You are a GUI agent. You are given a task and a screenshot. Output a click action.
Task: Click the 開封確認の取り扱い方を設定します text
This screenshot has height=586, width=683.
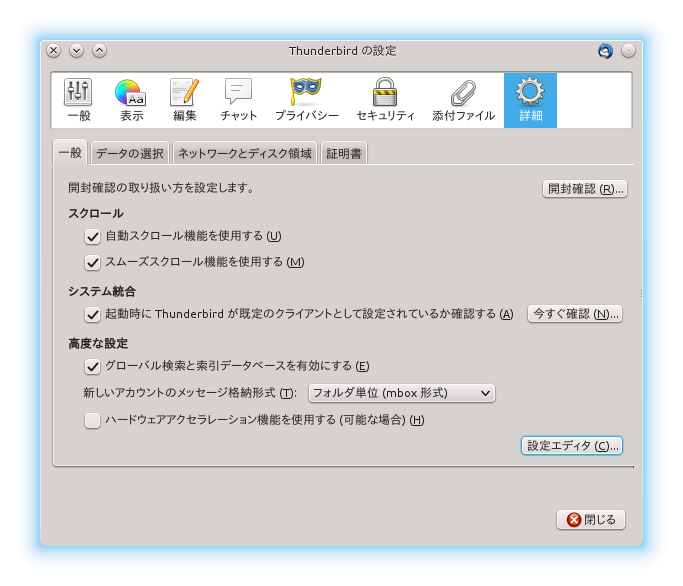tap(161, 188)
